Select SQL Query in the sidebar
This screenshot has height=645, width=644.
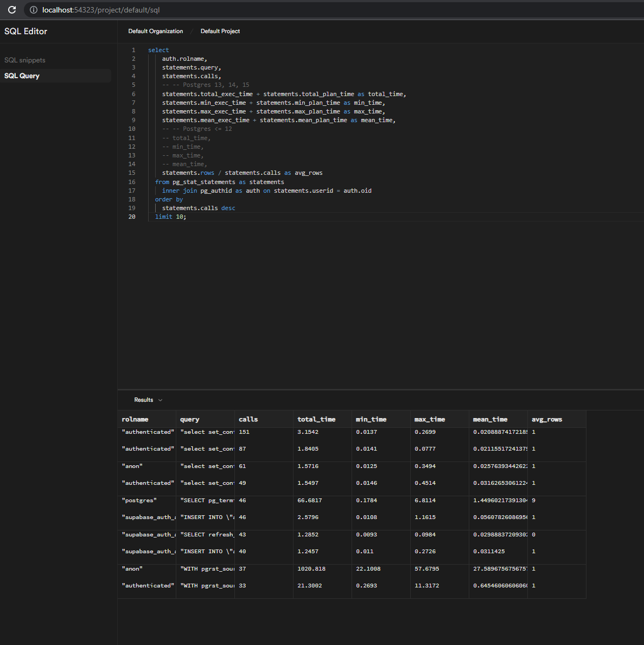(x=22, y=75)
